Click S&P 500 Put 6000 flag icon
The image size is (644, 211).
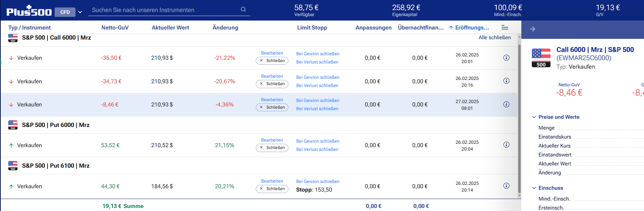coord(13,125)
